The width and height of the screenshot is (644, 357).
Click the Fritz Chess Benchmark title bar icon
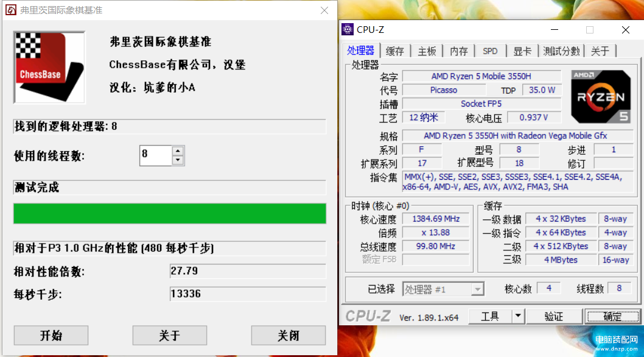coord(11,10)
